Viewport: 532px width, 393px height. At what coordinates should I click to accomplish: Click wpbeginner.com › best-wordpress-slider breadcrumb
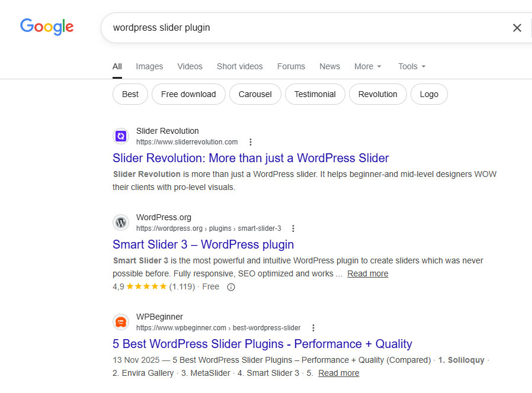click(x=219, y=328)
